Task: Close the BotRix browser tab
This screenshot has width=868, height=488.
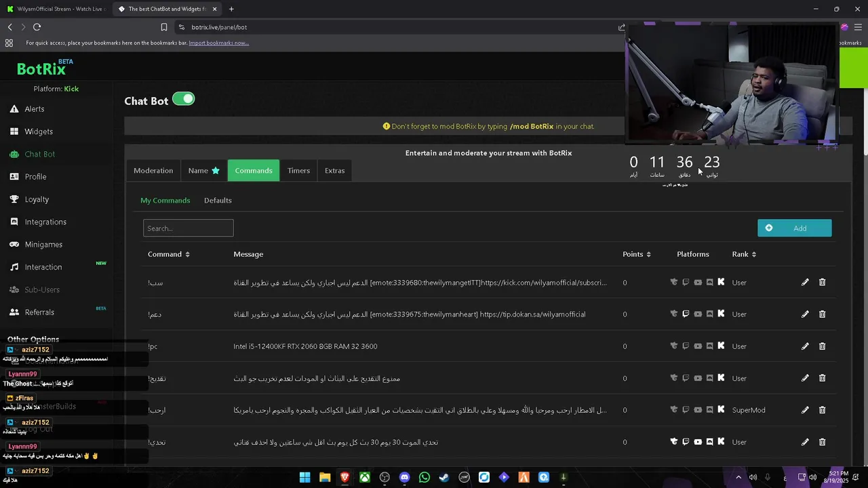Action: [x=215, y=9]
